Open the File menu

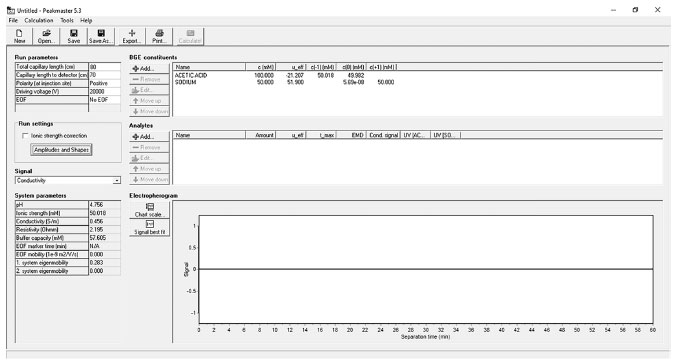13,20
